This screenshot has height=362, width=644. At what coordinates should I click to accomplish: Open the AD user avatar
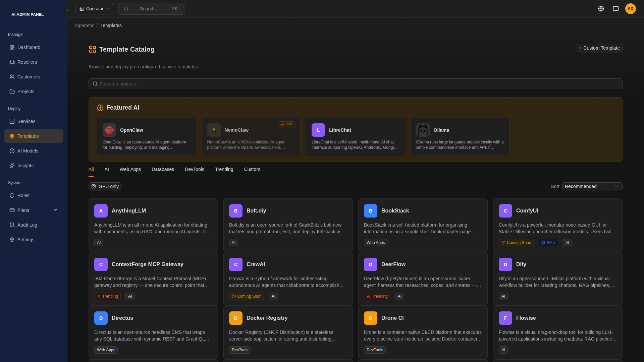631,9
